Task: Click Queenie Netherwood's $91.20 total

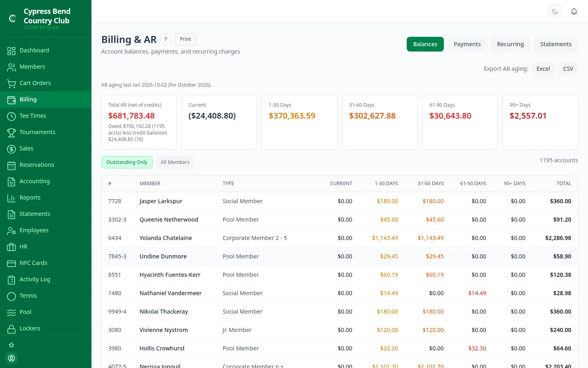Action: coord(562,220)
